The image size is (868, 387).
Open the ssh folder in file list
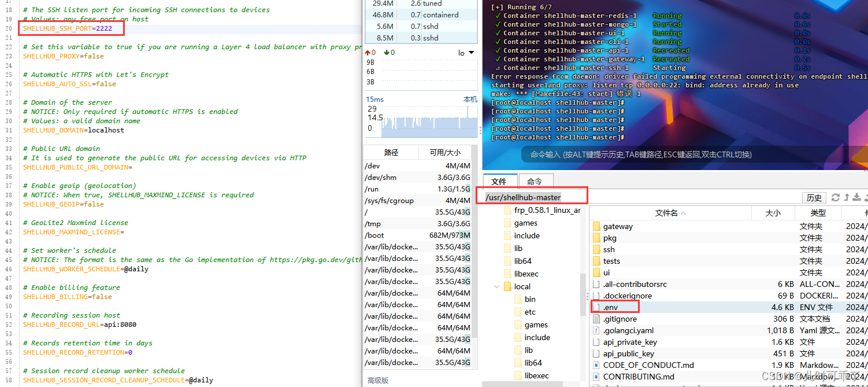(610, 249)
